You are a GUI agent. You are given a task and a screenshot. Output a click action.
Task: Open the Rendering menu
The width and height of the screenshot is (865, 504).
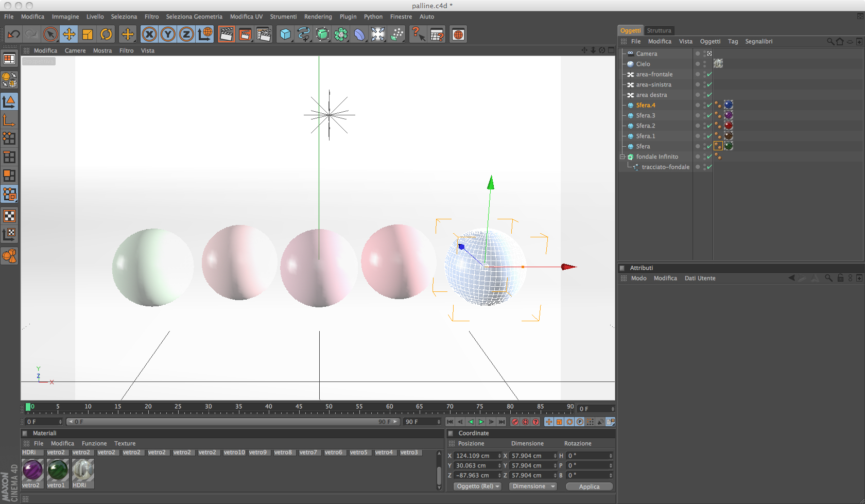point(318,16)
